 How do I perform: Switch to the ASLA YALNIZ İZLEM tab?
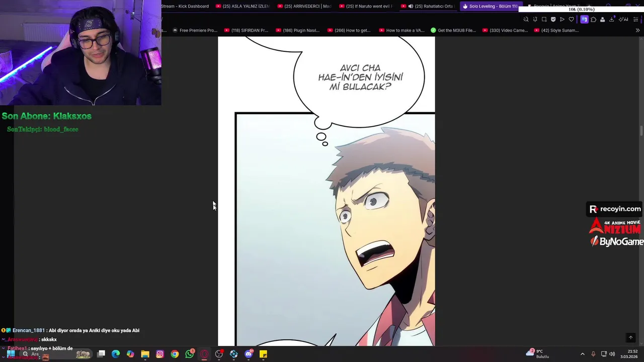[x=243, y=6]
